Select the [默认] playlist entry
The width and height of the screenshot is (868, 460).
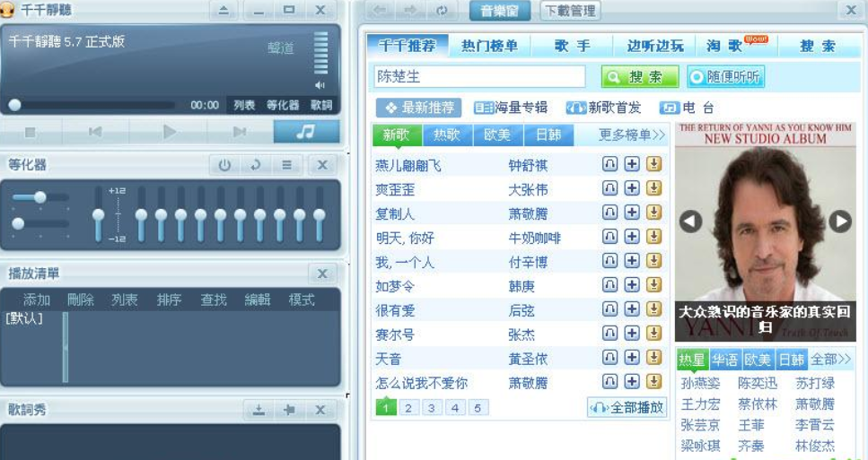point(24,318)
